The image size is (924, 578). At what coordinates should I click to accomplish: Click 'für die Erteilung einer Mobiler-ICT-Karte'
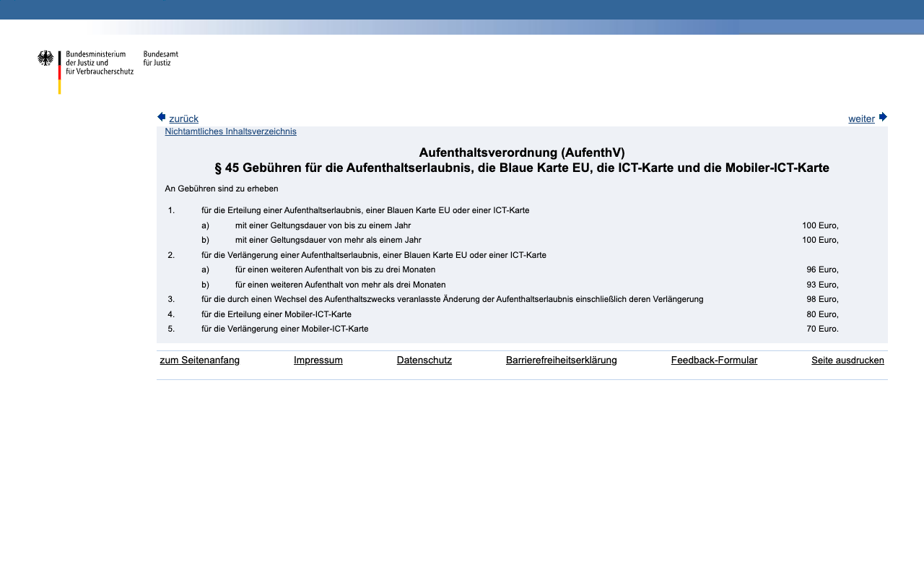pyautogui.click(x=276, y=314)
